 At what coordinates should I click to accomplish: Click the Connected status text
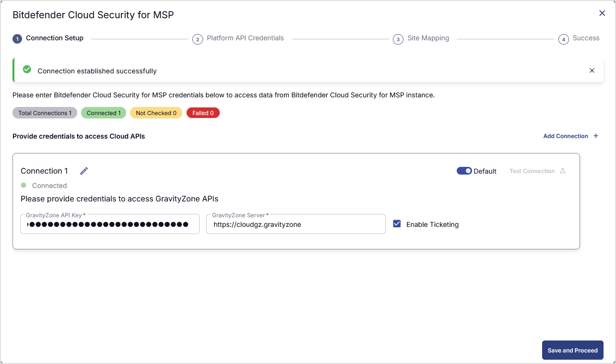[49, 186]
